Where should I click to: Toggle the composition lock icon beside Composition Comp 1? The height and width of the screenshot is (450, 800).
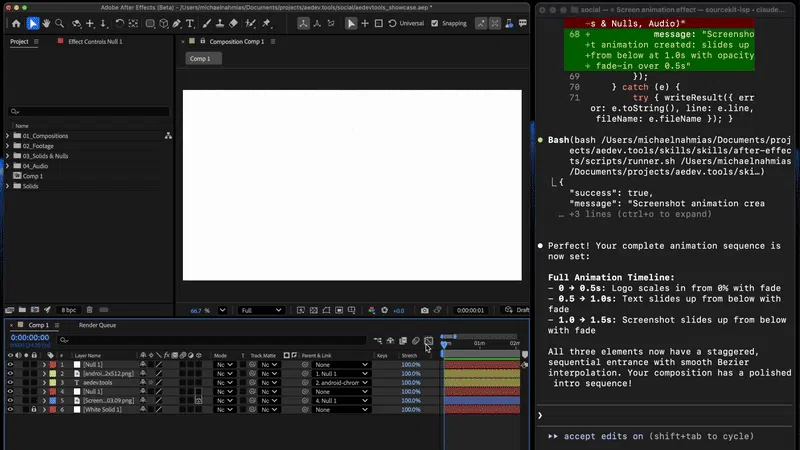203,41
